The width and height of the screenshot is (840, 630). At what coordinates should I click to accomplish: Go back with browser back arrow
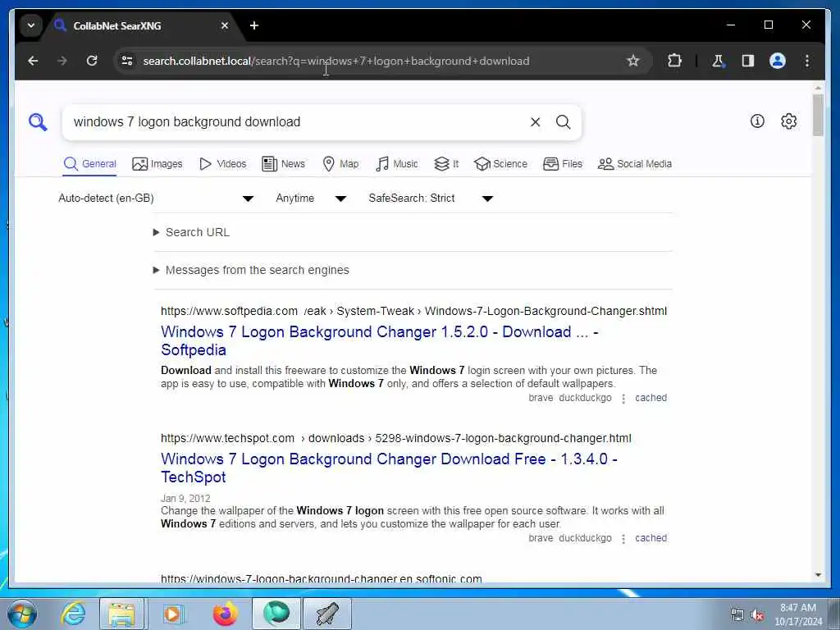coord(33,61)
